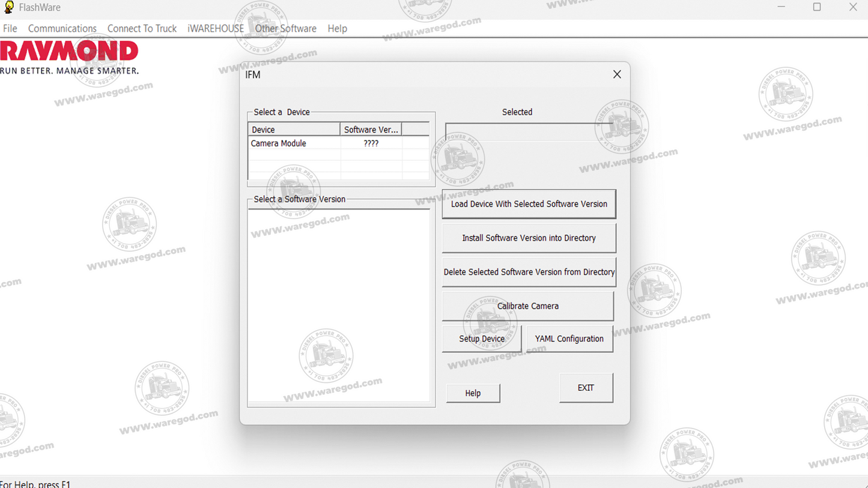Open the iWAREHOUSE menu
868x488 pixels.
[216, 28]
